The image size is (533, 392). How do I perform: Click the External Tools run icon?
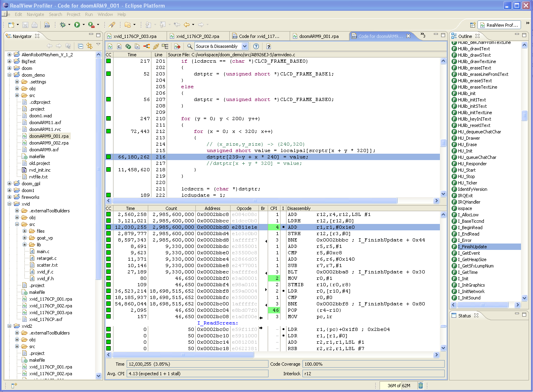(91, 25)
